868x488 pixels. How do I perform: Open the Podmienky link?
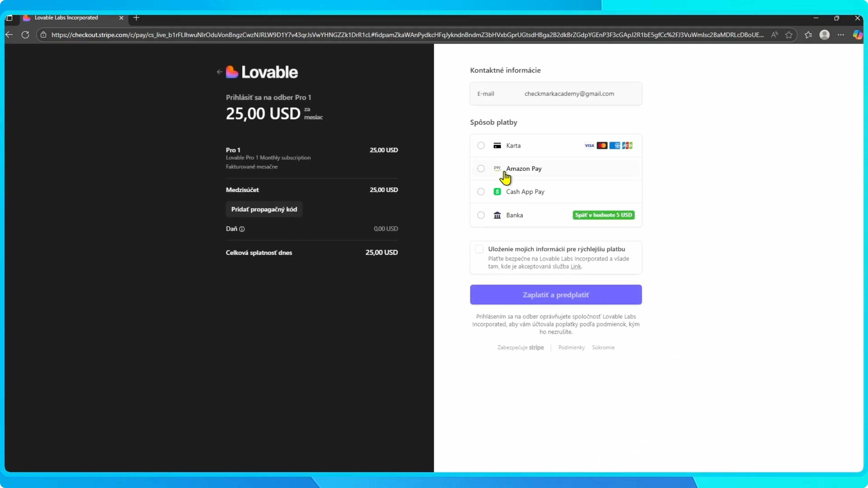[572, 347]
